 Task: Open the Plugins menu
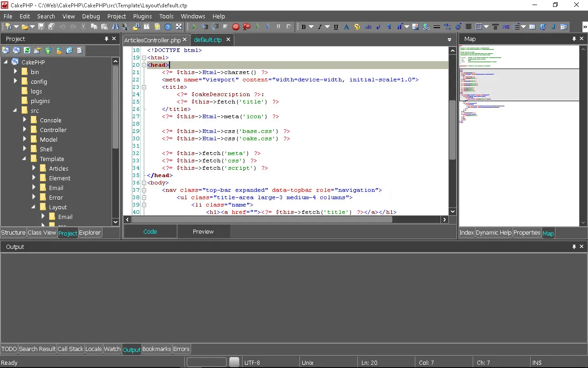click(x=142, y=16)
